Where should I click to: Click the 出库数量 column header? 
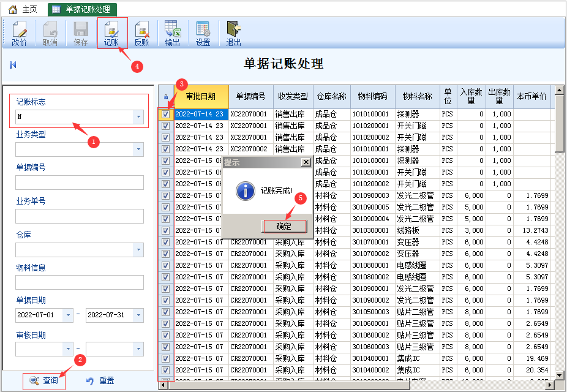[500, 97]
